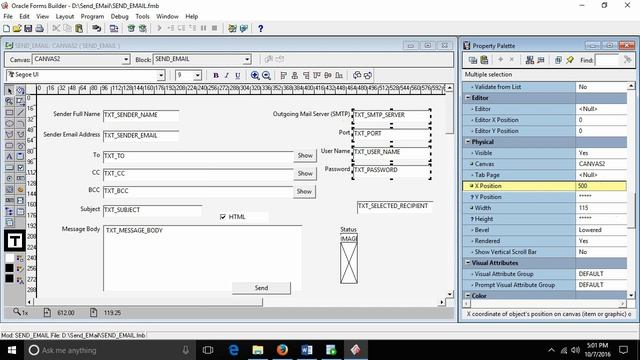
Task: Select the Button item tool in palette
Action: 9,167
